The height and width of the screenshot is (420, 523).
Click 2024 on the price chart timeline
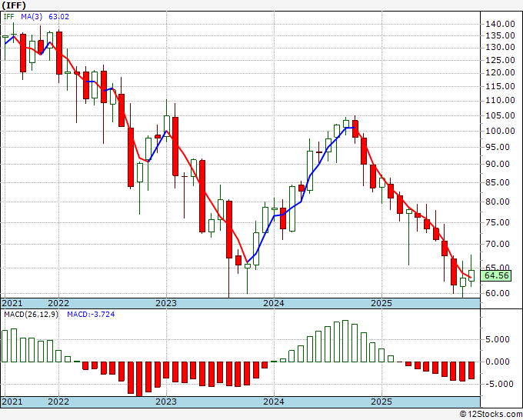point(274,303)
